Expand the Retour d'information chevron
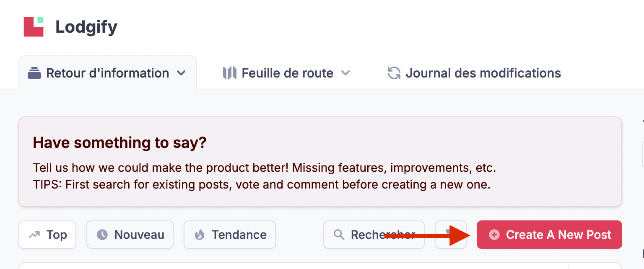The width and height of the screenshot is (644, 269). (181, 73)
